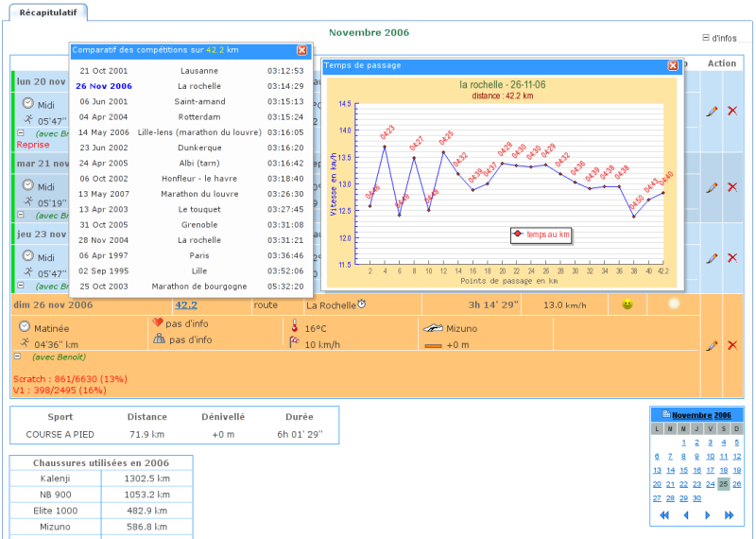Screen dimensions: 756x539
Task: Open the 42.2 distance link
Action: [x=185, y=305]
